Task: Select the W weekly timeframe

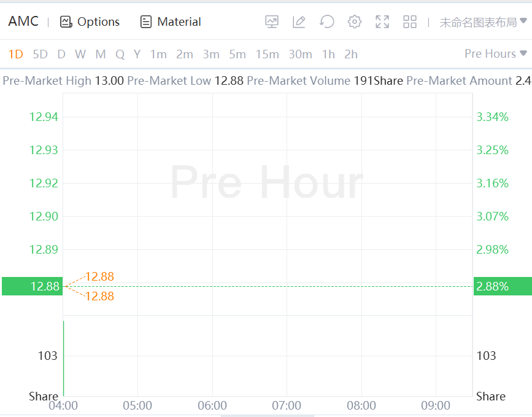Action: (80, 54)
